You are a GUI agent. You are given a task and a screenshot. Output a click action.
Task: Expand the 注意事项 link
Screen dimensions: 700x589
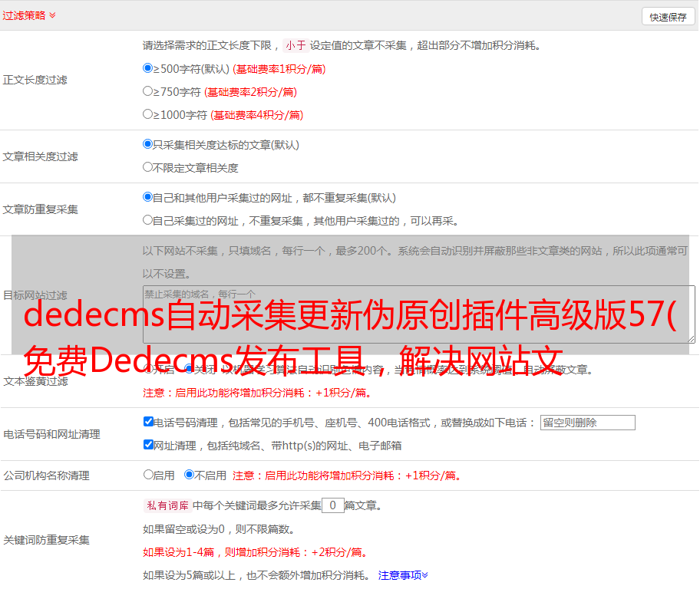click(x=403, y=576)
